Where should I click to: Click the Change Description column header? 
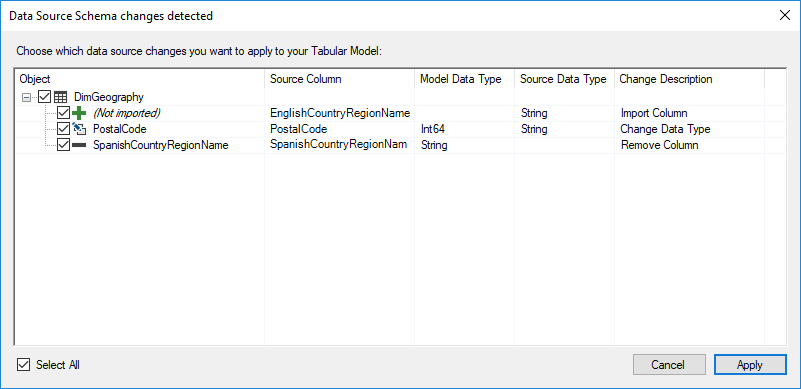coord(690,79)
